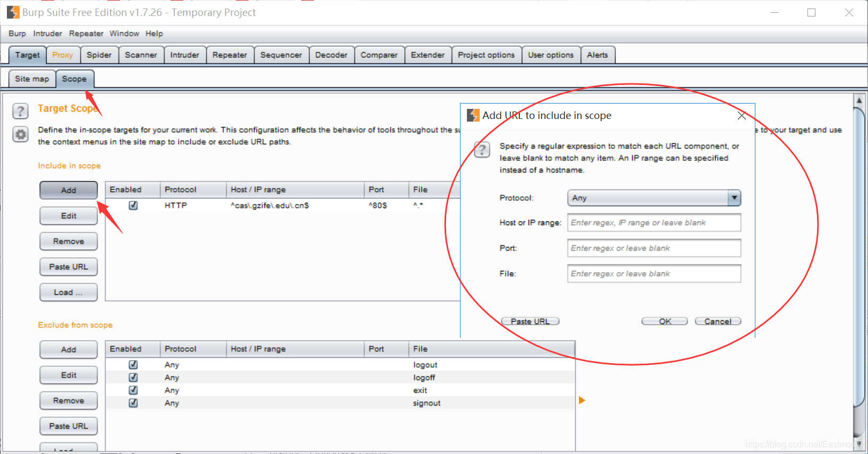Switch to the Scanner tab

[x=141, y=55]
